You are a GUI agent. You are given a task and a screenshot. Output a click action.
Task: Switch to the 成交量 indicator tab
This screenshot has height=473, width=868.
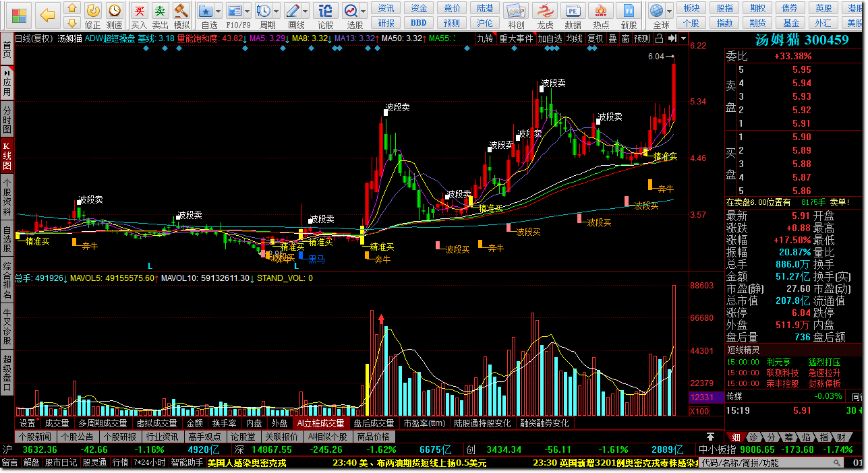point(57,423)
